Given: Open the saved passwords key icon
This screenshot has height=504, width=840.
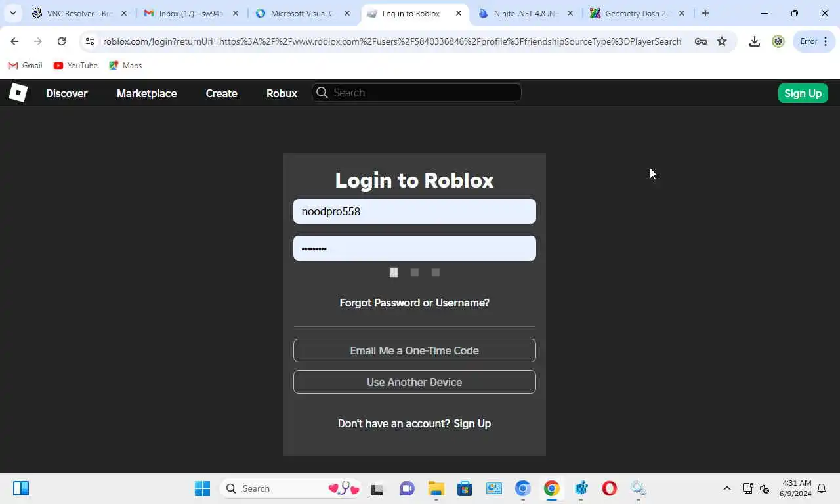Looking at the screenshot, I should (701, 41).
